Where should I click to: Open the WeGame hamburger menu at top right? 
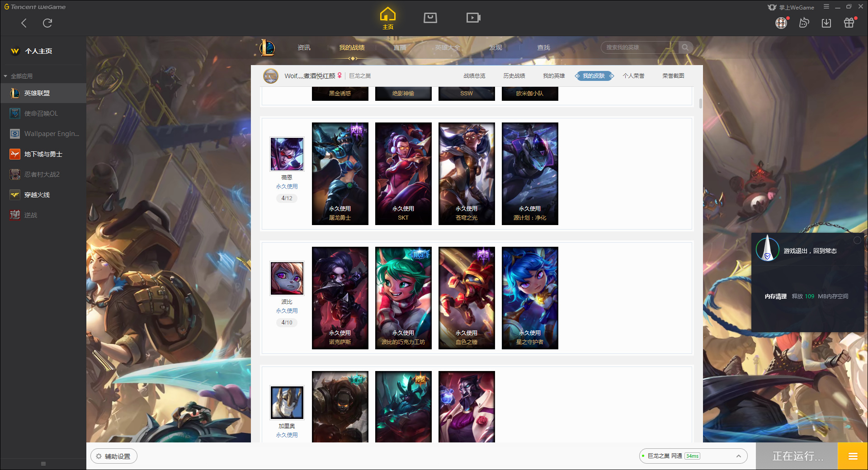tap(826, 7)
